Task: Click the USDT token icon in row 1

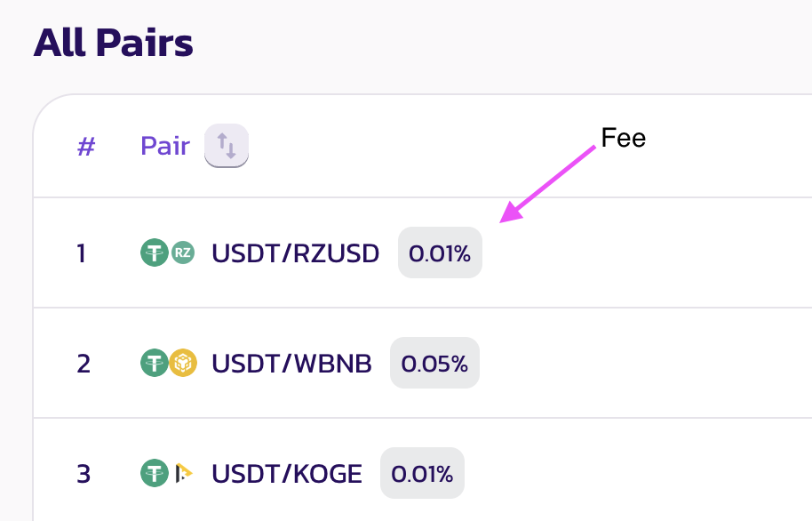Action: point(155,253)
